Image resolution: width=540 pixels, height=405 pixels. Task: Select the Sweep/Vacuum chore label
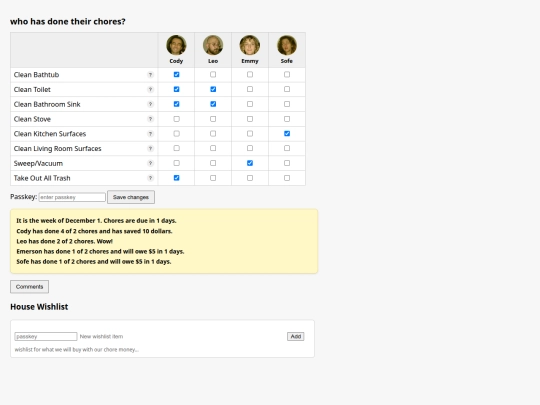(38, 164)
